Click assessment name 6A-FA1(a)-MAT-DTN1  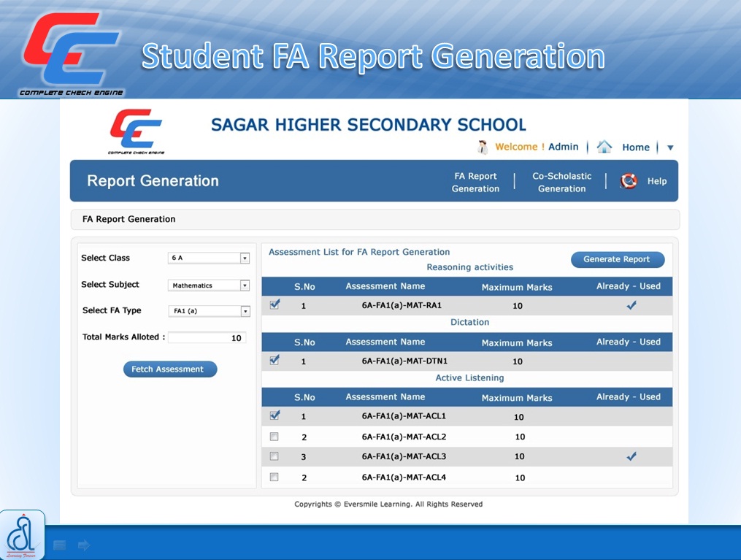tap(404, 361)
